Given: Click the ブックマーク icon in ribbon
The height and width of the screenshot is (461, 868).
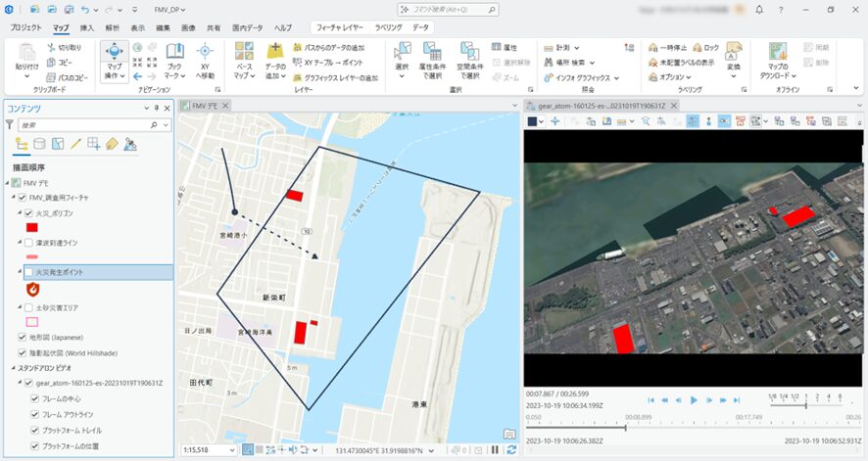Looking at the screenshot, I should pyautogui.click(x=173, y=61).
